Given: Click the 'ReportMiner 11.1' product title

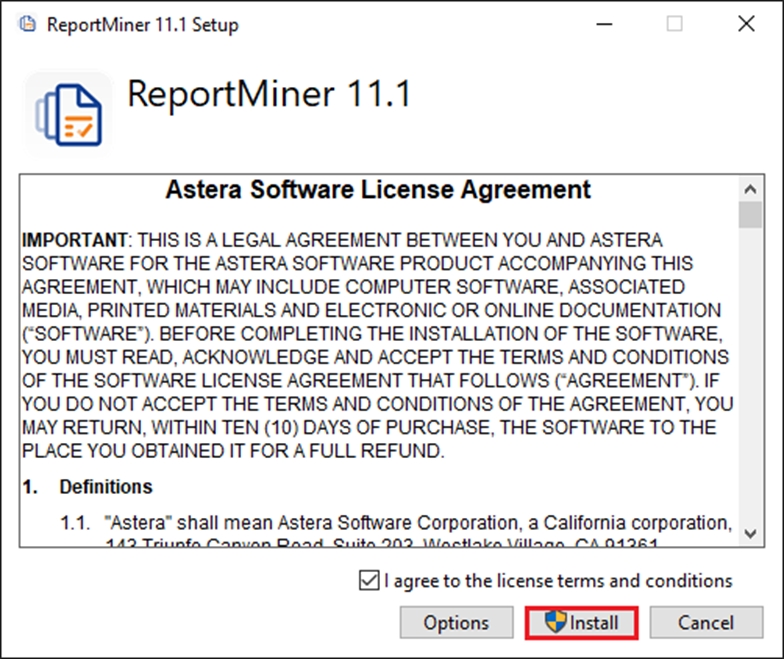Looking at the screenshot, I should (270, 94).
